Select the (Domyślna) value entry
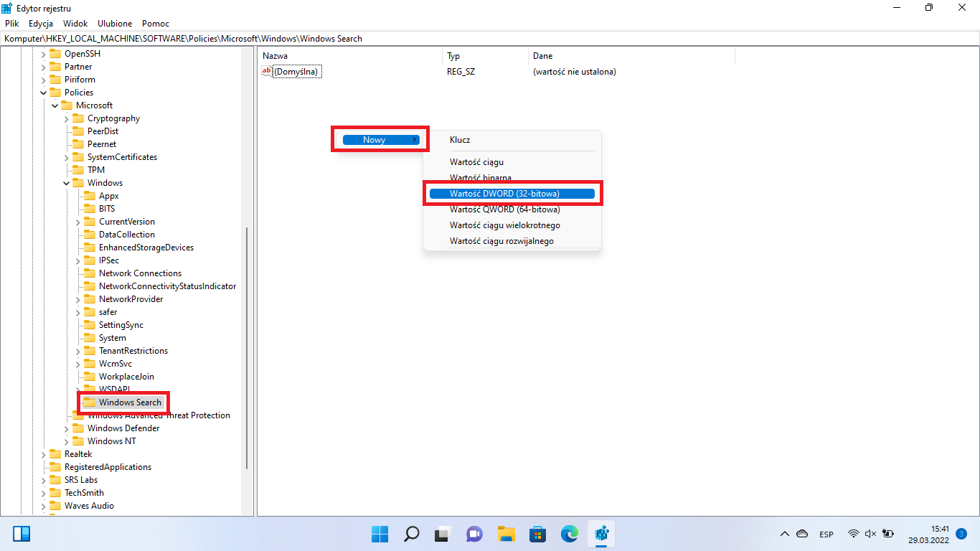 coord(297,72)
